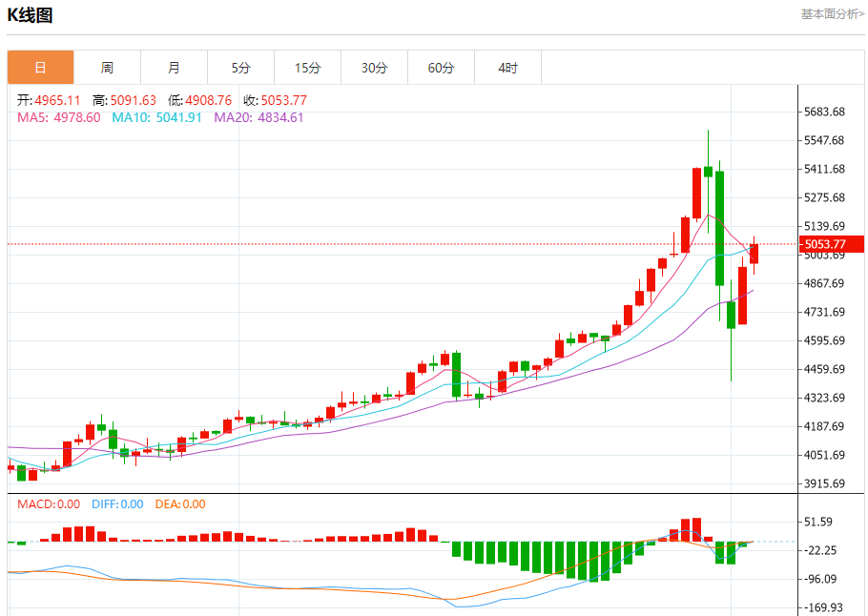This screenshot has height=616, width=868.
Task: Click the MACD indicator label
Action: 49,504
